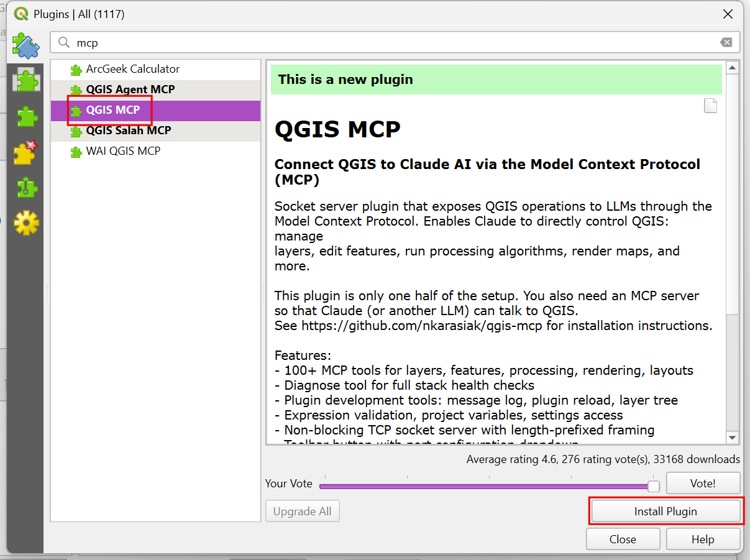Click the WAI QGIS MCP puzzle icon
Viewport: 750px width, 560px height.
tap(76, 152)
